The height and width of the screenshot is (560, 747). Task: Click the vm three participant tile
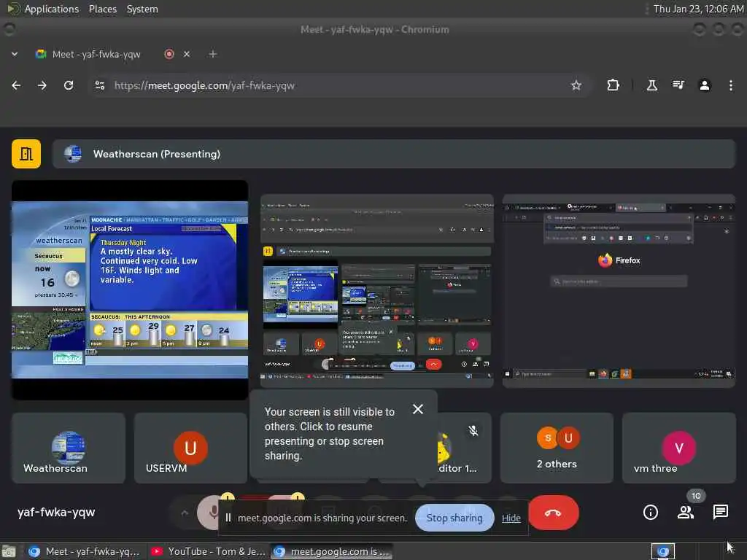pyautogui.click(x=679, y=448)
